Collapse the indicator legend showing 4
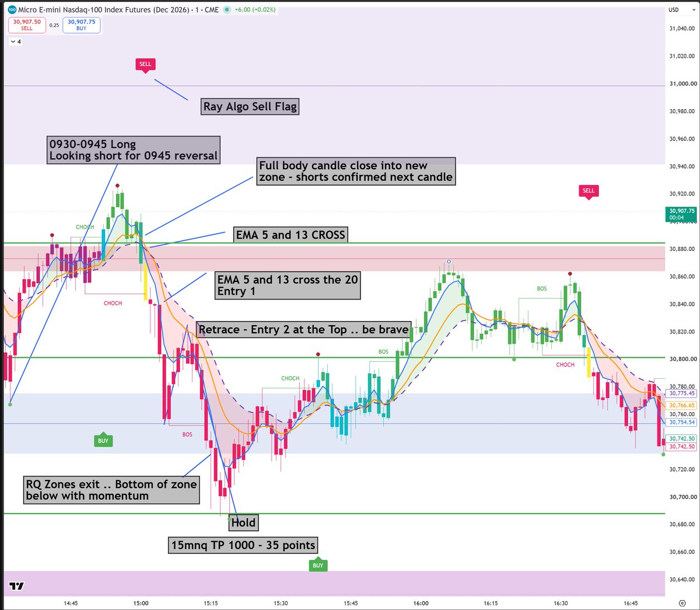The image size is (700, 610). point(16,41)
